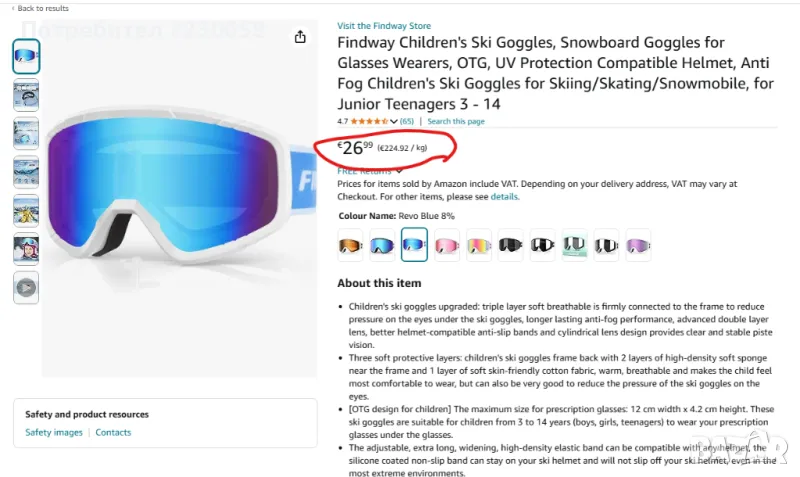This screenshot has width=800, height=477.
Task: Click the star rating icons
Action: point(369,121)
